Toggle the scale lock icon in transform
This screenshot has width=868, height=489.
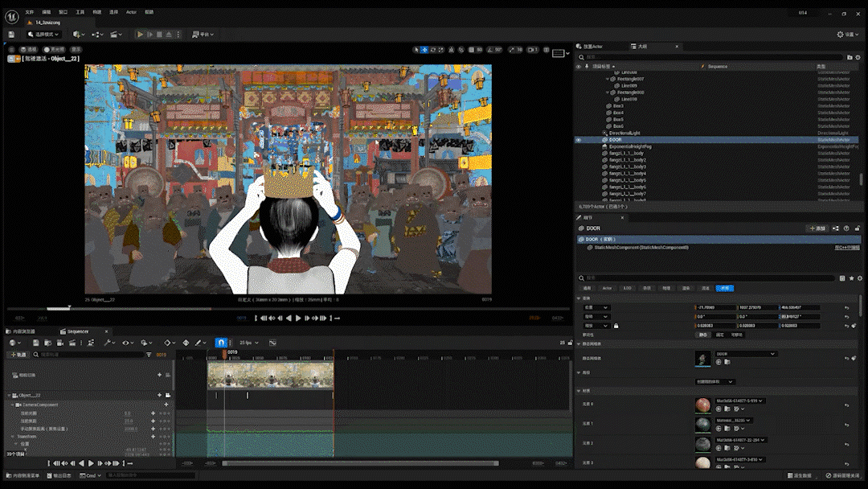[x=616, y=326]
